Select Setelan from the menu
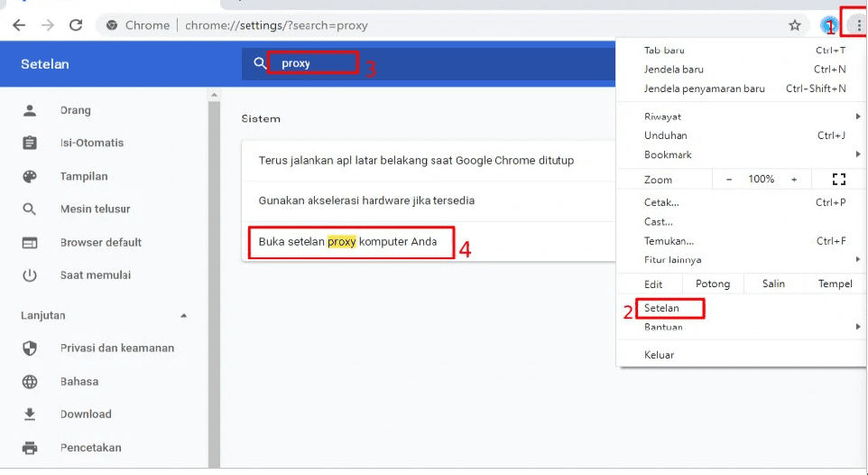The image size is (868, 475). point(662,308)
